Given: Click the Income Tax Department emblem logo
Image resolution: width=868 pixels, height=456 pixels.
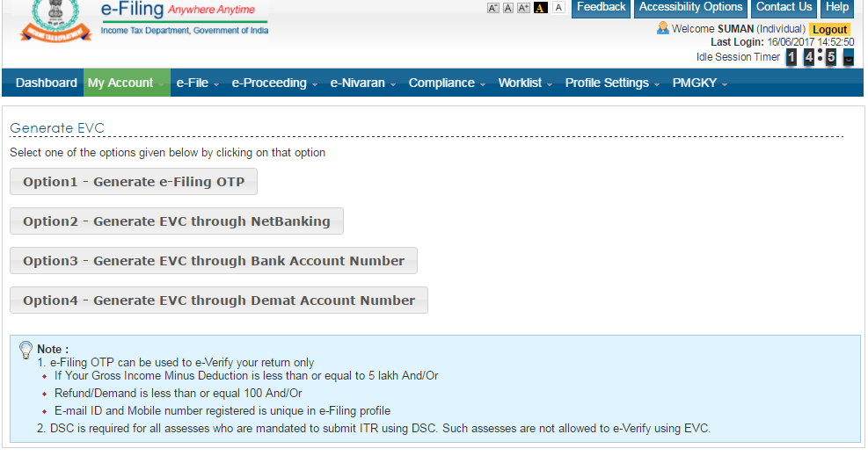Looking at the screenshot, I should tap(54, 24).
